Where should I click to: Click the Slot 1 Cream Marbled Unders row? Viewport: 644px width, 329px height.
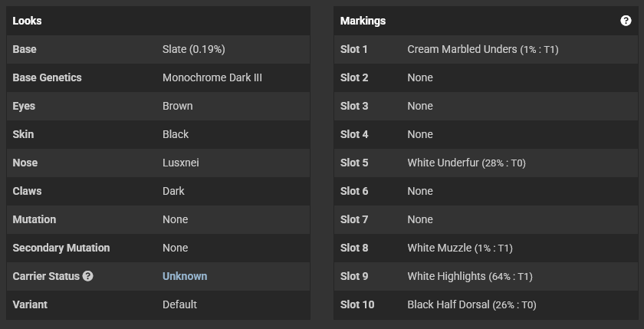485,49
